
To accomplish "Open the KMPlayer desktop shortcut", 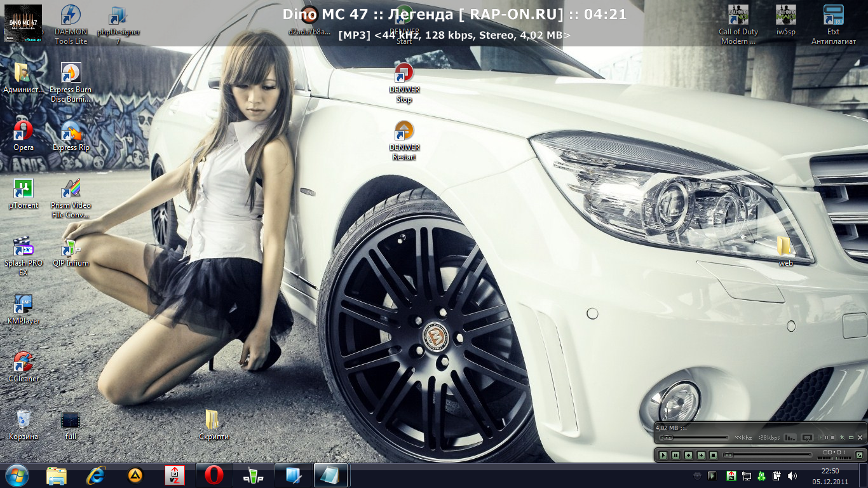I will click(23, 309).
